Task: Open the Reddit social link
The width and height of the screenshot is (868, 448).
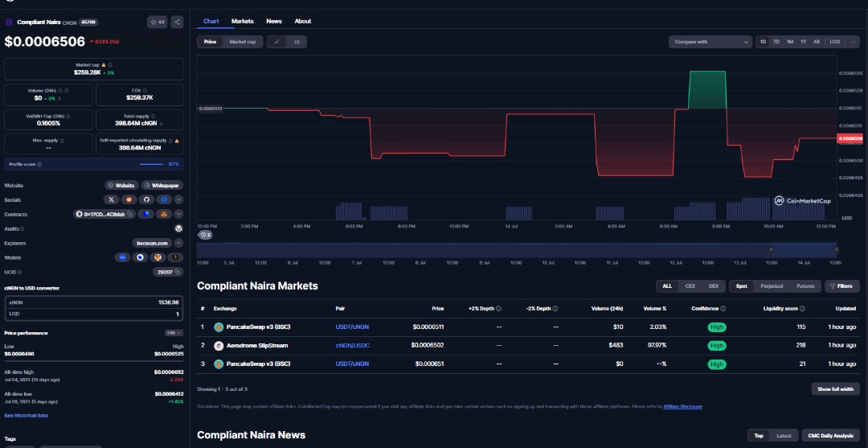Action: coord(129,199)
